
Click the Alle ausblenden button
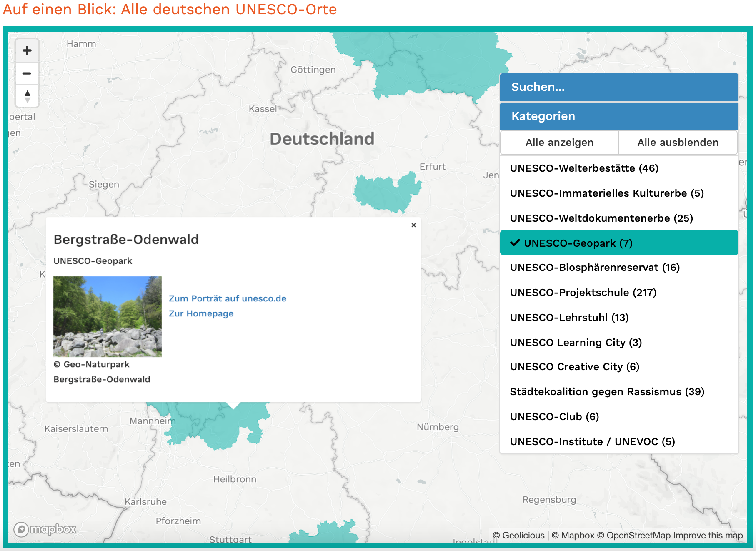(678, 143)
